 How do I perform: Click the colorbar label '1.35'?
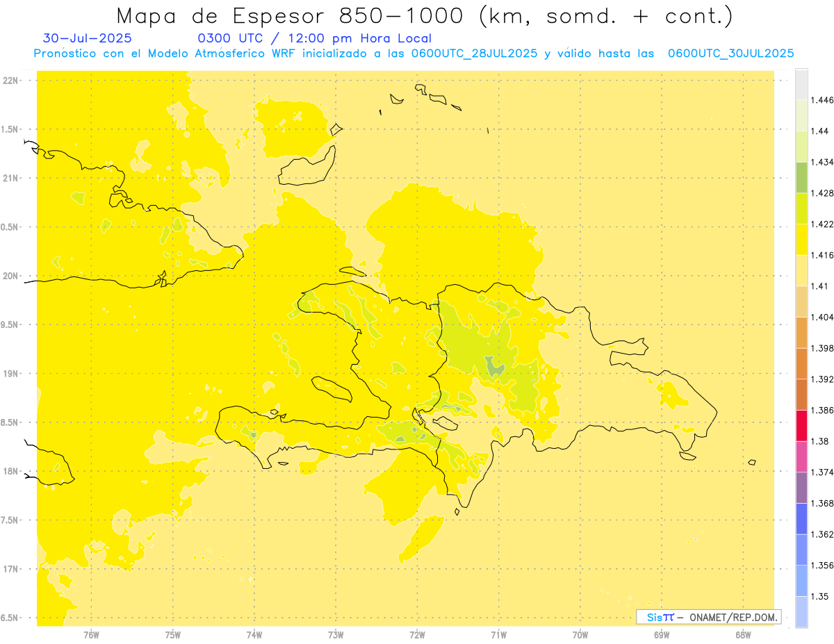pos(820,596)
